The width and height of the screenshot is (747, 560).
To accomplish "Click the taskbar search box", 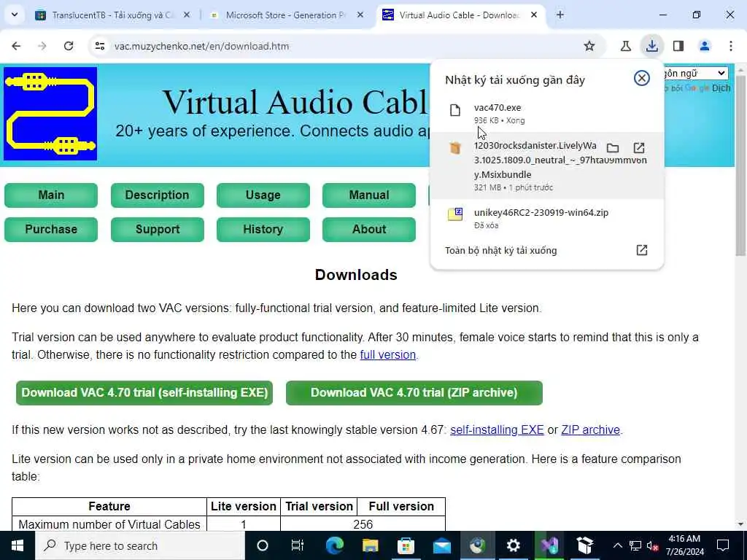I will pos(140,545).
